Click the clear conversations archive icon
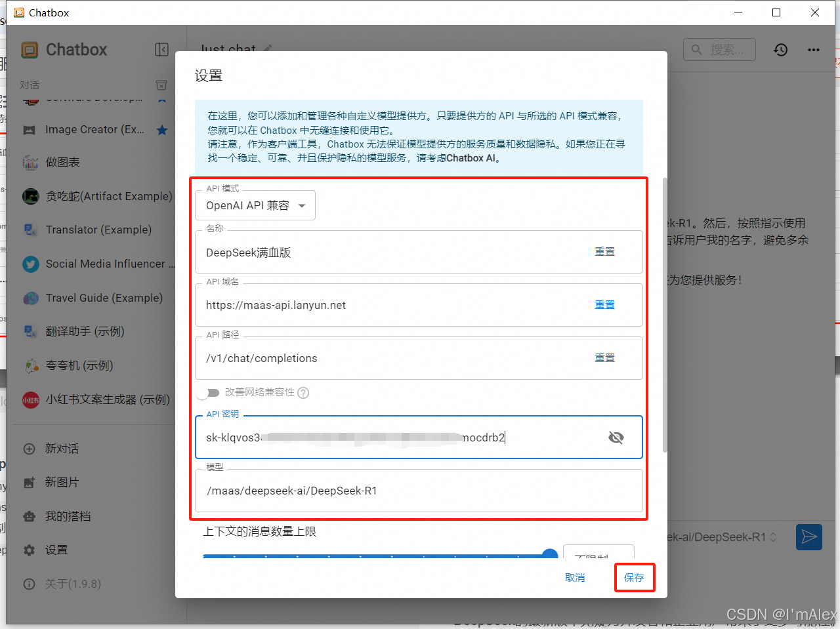 click(161, 85)
